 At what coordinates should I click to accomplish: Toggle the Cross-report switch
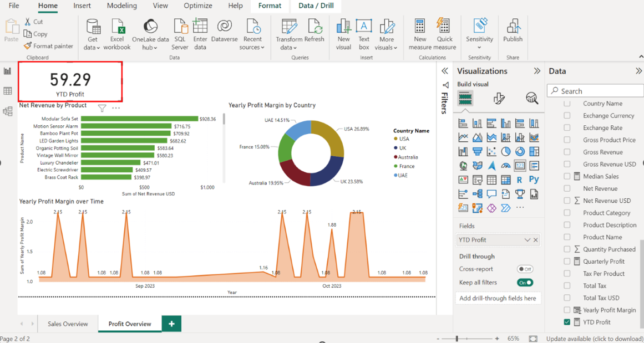pyautogui.click(x=524, y=269)
